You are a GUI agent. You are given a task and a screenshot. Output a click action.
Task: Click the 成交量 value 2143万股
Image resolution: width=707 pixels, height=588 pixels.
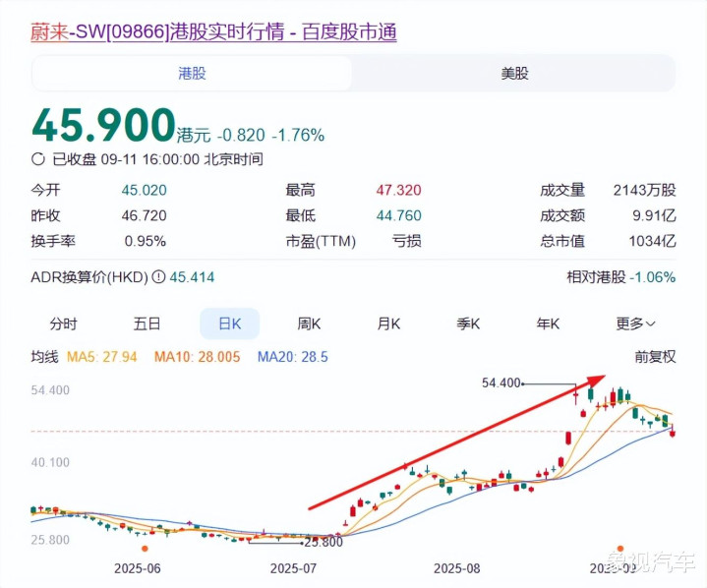644,191
